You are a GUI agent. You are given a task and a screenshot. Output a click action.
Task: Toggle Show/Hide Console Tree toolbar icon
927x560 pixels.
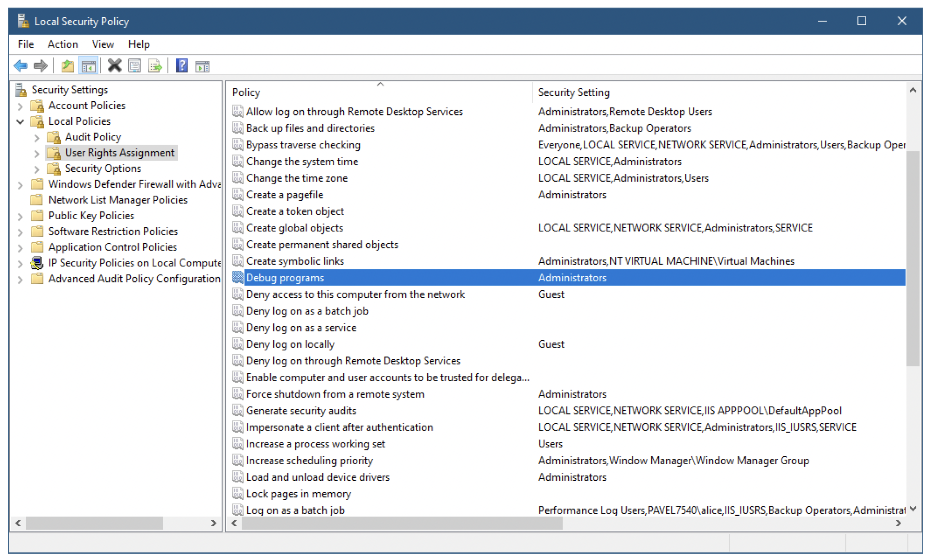(89, 66)
